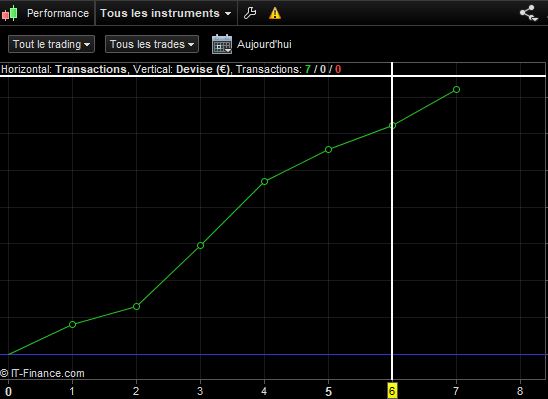
Task: Click the 8 label on horizontal axis
Action: pyautogui.click(x=520, y=391)
